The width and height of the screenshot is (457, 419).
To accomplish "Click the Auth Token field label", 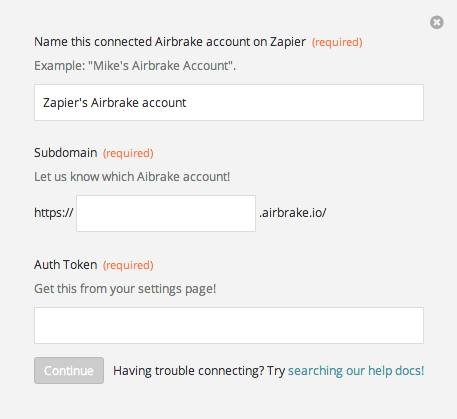I will pos(66,265).
